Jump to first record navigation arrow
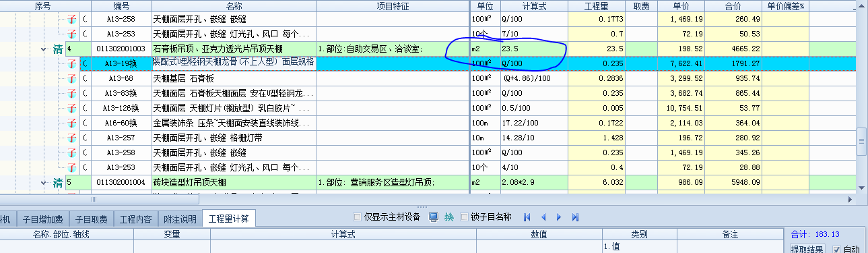The width and height of the screenshot is (868, 253). [527, 217]
